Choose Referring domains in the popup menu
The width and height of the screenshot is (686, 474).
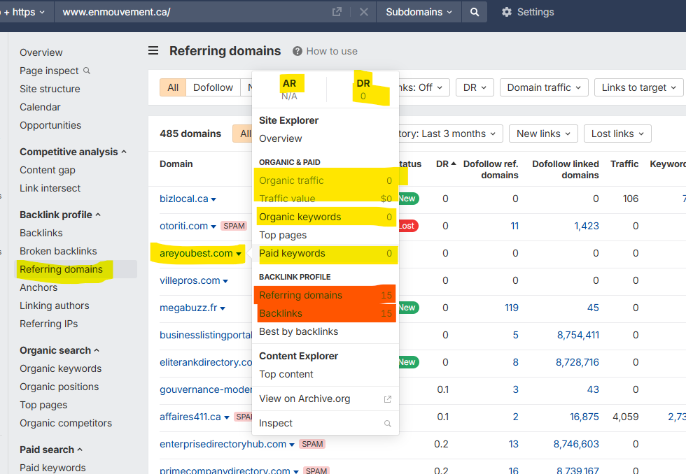point(325,295)
